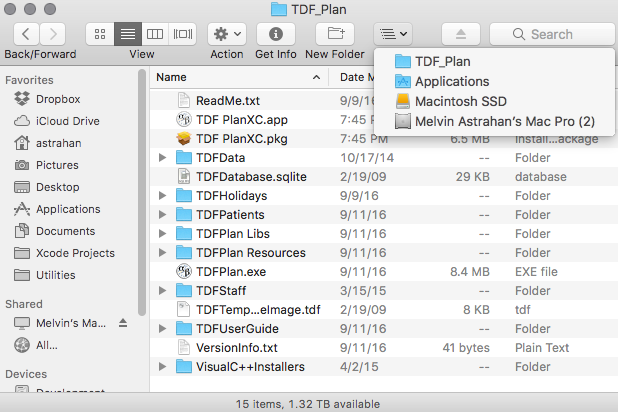This screenshot has height=412, width=618.
Task: Select the ReadMe.txt file
Action: [227, 100]
